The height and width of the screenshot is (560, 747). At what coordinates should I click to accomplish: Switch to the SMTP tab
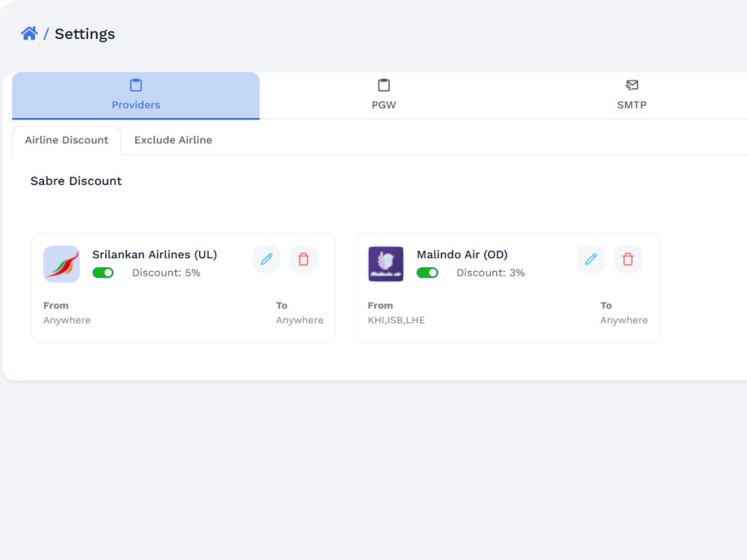pos(632,96)
